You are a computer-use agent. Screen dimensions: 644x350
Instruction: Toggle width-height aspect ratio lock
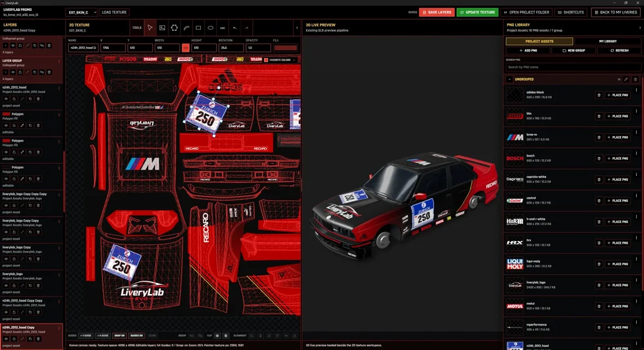tap(185, 48)
